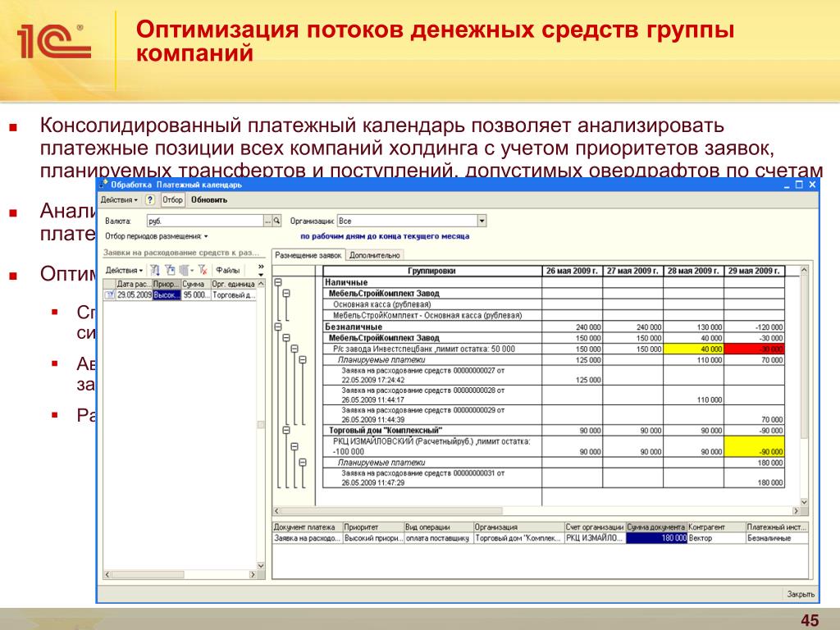Collapse МебельСтройКомплект Завод under Наличные
Image resolution: width=840 pixels, height=630 pixels.
point(286,294)
